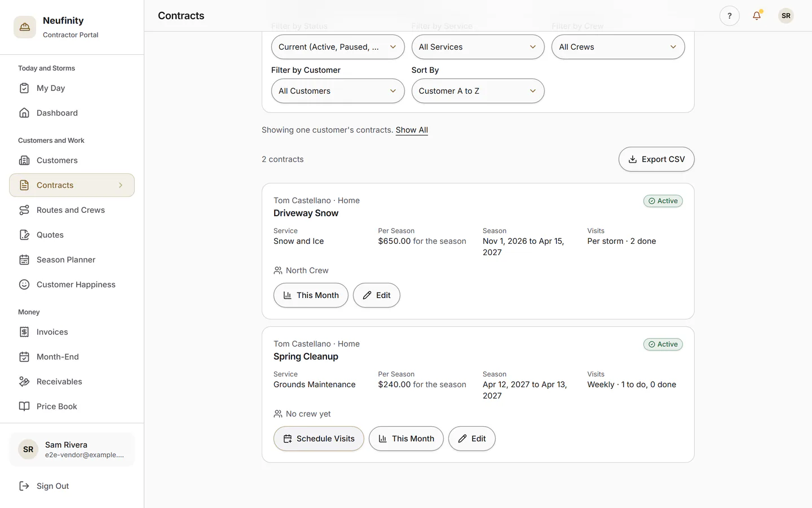The image size is (812, 508).
Task: Open the Sort By Customer A to Z dropdown
Action: click(478, 91)
